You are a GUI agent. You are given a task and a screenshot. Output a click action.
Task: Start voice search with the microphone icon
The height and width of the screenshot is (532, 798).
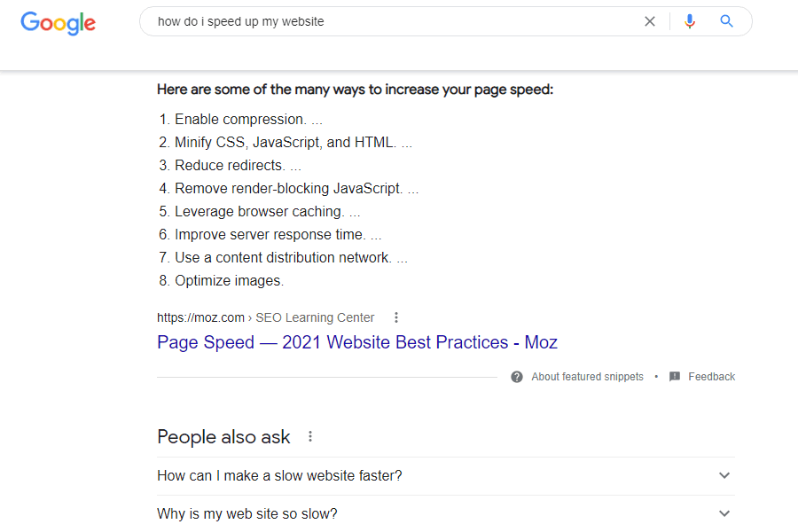tap(690, 21)
